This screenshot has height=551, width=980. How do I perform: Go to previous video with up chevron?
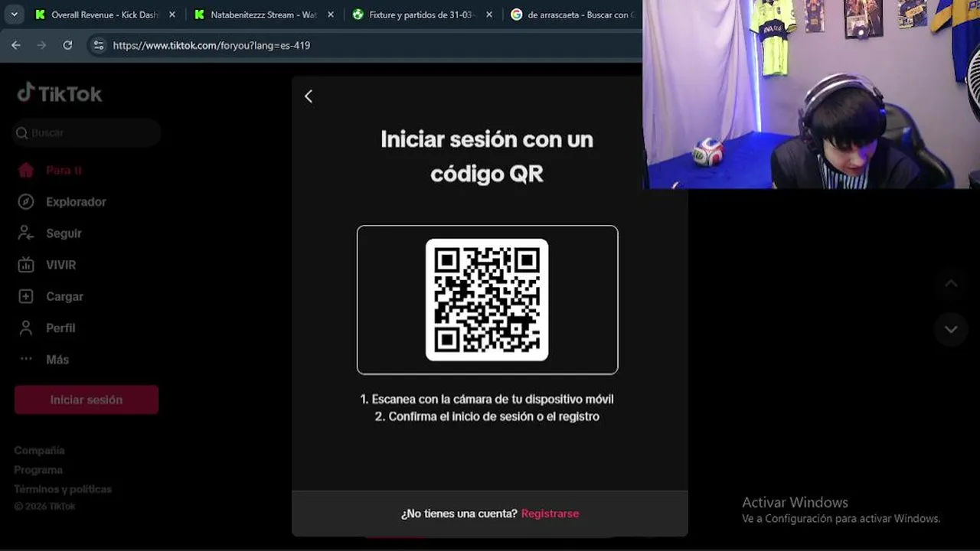pos(951,284)
